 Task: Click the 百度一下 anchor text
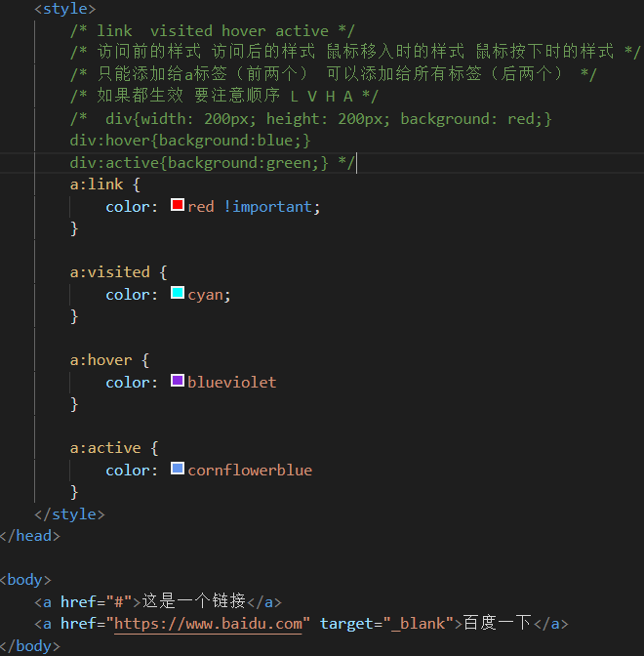coord(498,623)
